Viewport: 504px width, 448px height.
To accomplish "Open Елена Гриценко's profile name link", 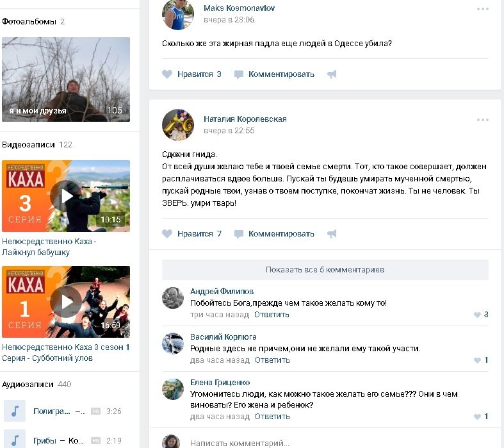I will [220, 383].
